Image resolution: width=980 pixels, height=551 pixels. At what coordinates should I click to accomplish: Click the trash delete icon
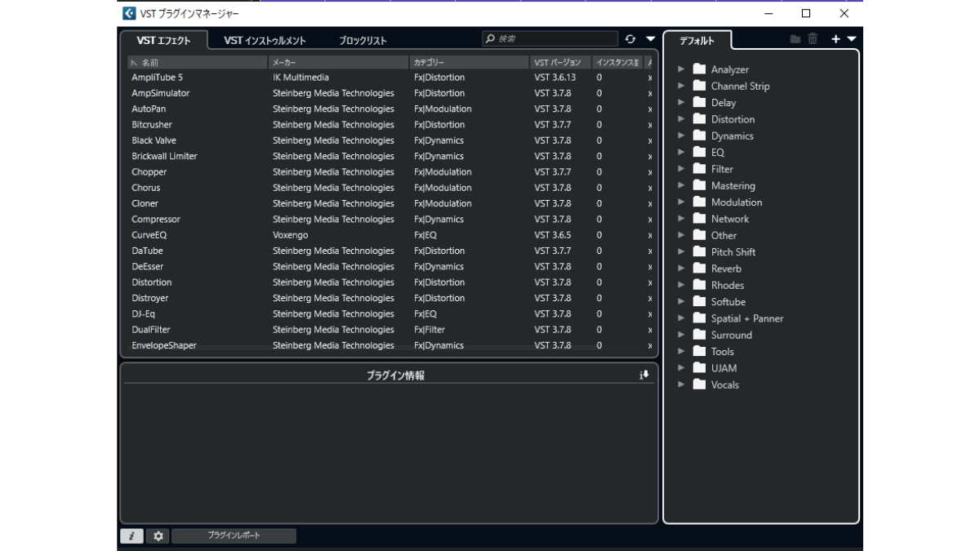[813, 39]
